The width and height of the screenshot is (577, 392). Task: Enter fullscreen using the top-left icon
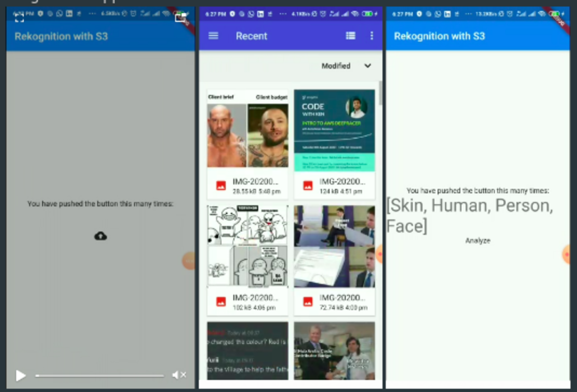[x=19, y=18]
